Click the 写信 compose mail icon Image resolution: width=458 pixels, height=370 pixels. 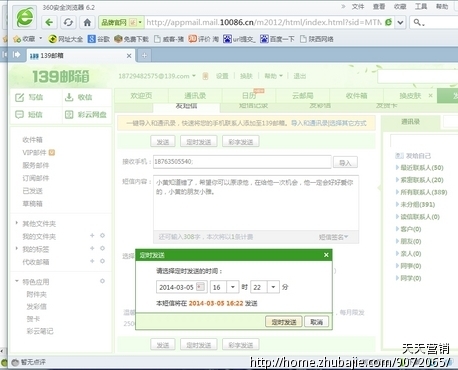pos(20,97)
